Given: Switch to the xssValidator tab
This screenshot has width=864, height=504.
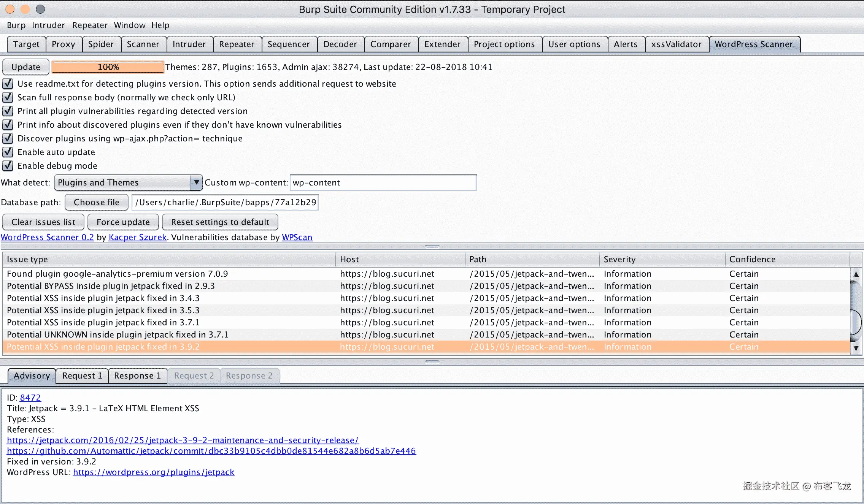Looking at the screenshot, I should click(676, 44).
